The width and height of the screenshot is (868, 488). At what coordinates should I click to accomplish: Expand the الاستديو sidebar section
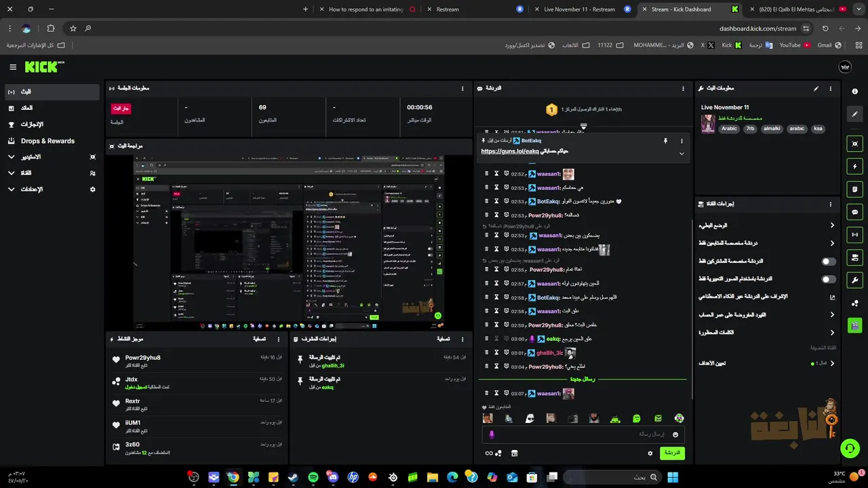coord(52,157)
